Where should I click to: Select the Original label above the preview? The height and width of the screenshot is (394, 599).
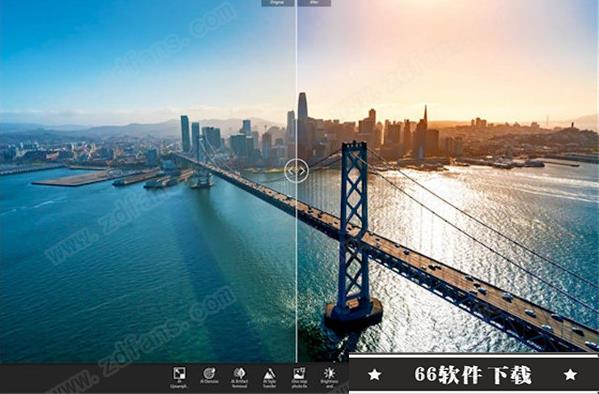pyautogui.click(x=278, y=3)
